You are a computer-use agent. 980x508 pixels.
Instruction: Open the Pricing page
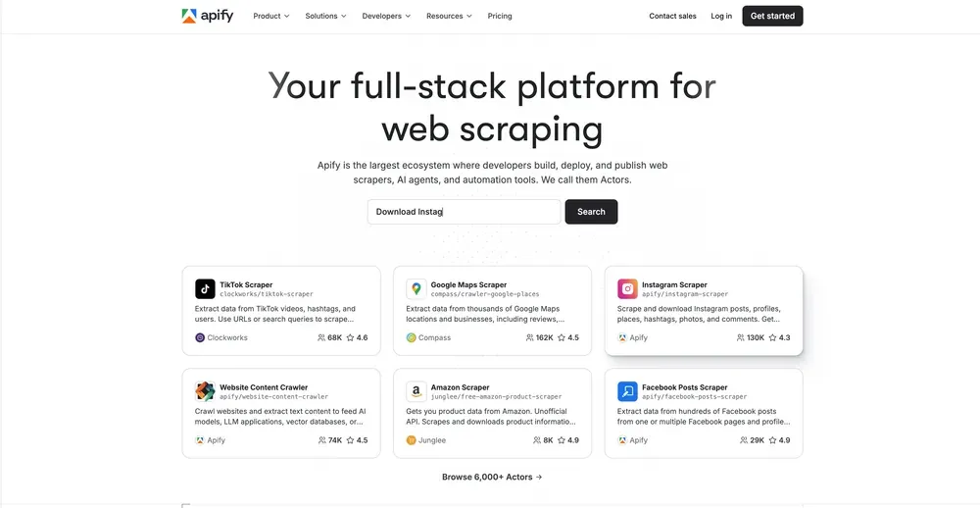coord(500,17)
